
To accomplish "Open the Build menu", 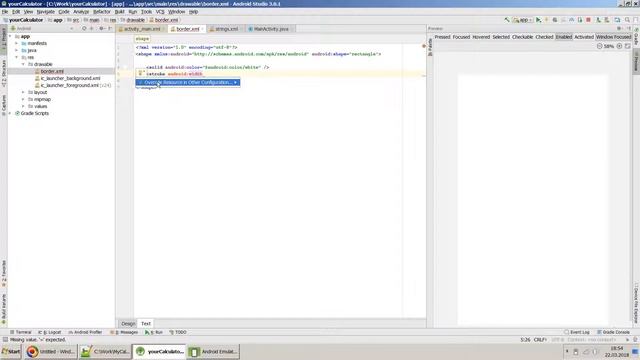I will pos(119,12).
